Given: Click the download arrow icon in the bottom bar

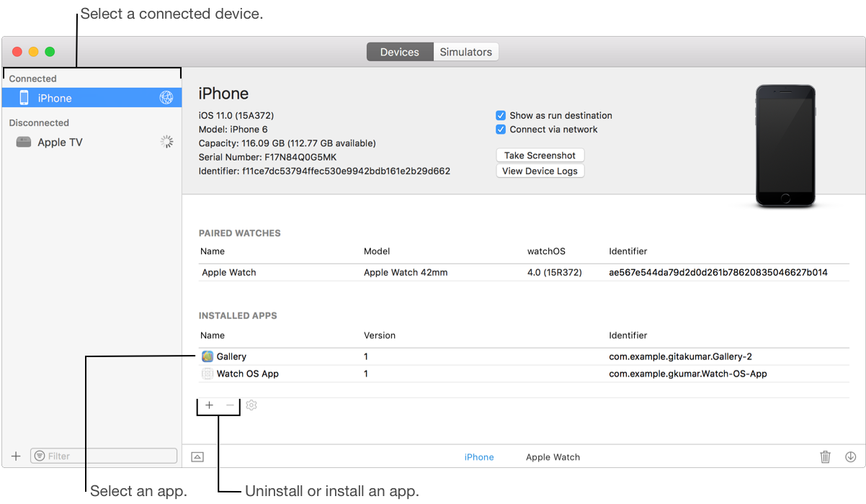Looking at the screenshot, I should point(850,456).
